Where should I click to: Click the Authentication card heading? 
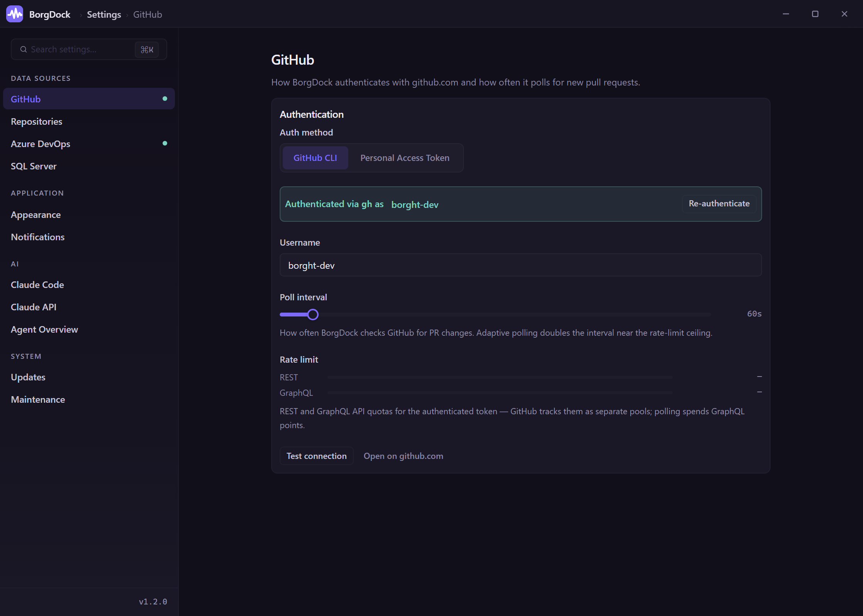pos(312,114)
